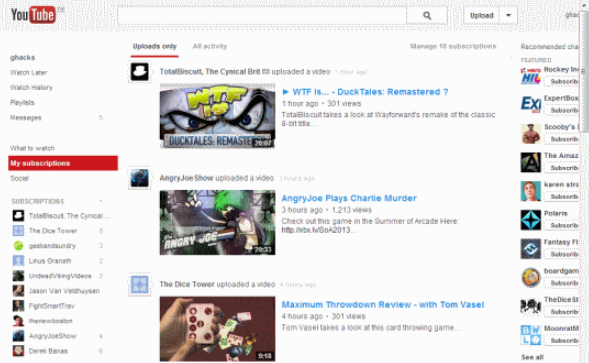Open Linus Granath subscription

(50, 261)
